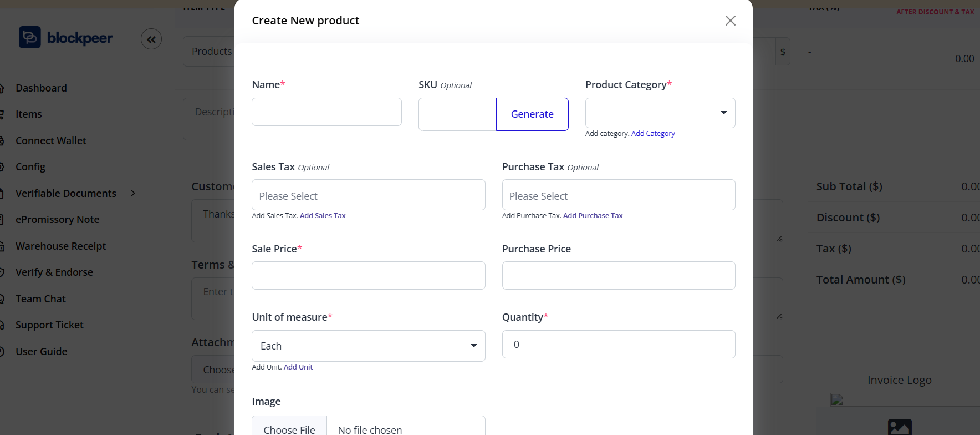The image size is (980, 435).
Task: Click the Blockpeer logo
Action: [65, 37]
